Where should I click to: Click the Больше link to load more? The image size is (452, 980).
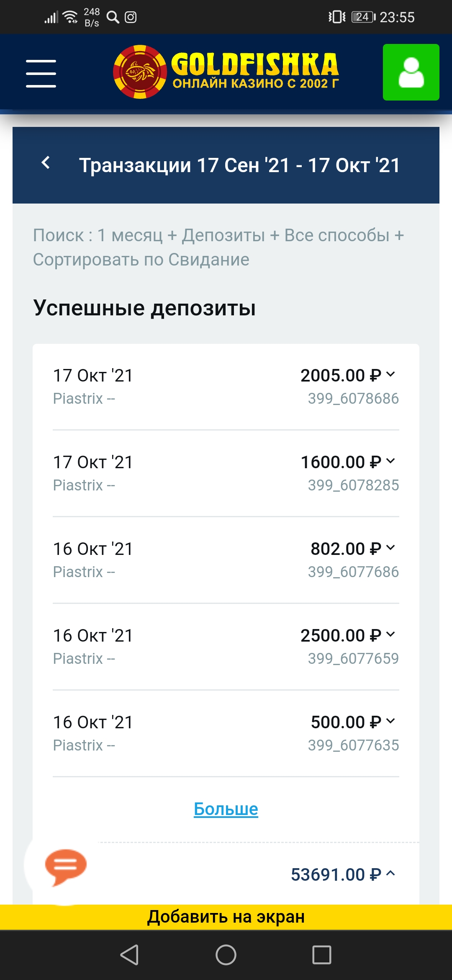click(x=226, y=809)
